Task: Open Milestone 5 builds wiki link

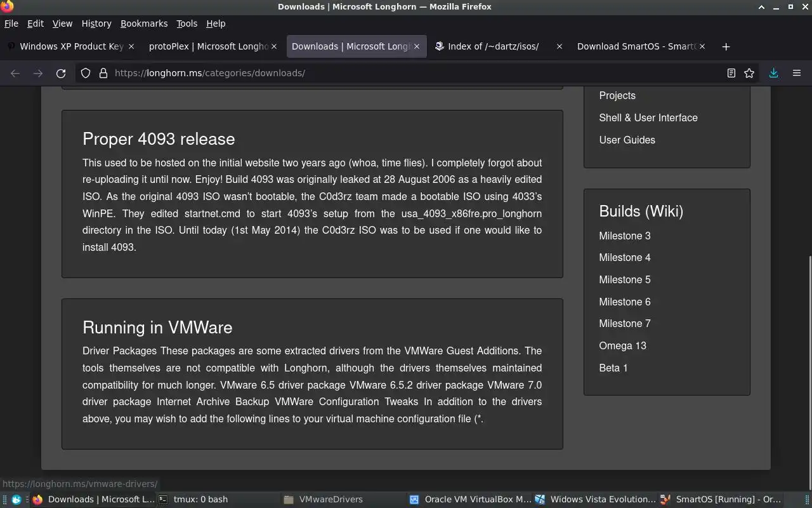Action: 625,280
